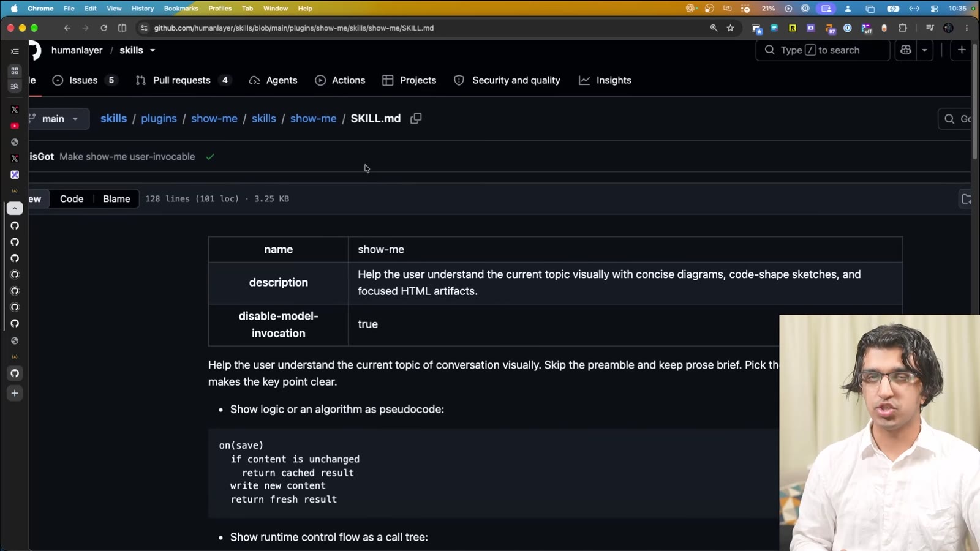
Task: Open the Chrome three-dot menu
Action: [x=967, y=28]
